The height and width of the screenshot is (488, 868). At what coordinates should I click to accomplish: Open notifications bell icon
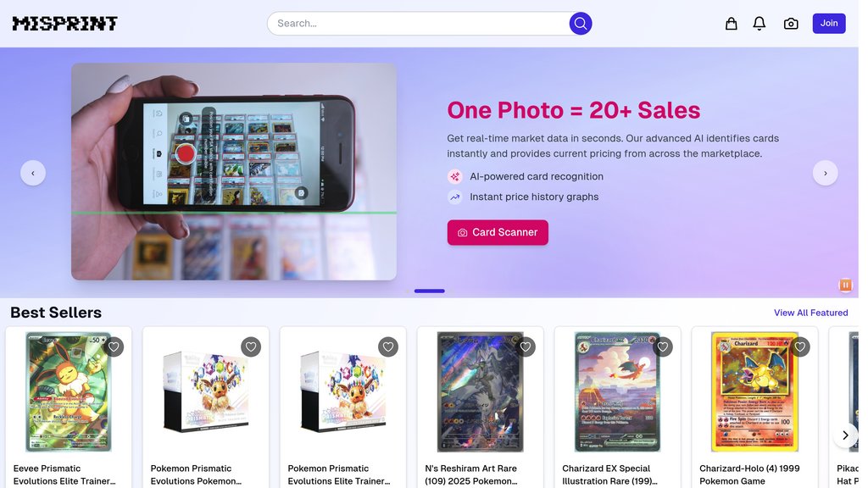point(759,23)
